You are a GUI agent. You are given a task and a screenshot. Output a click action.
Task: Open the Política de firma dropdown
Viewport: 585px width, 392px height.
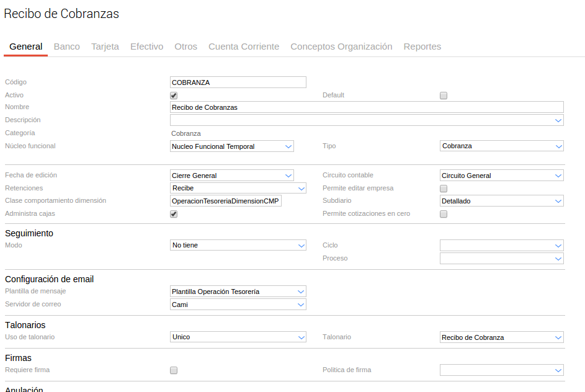tap(501, 370)
